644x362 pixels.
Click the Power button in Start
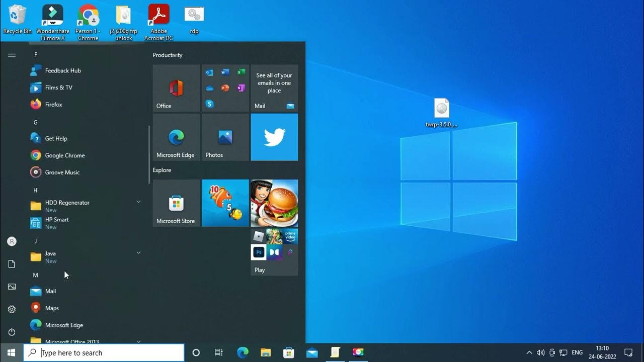[x=12, y=332]
